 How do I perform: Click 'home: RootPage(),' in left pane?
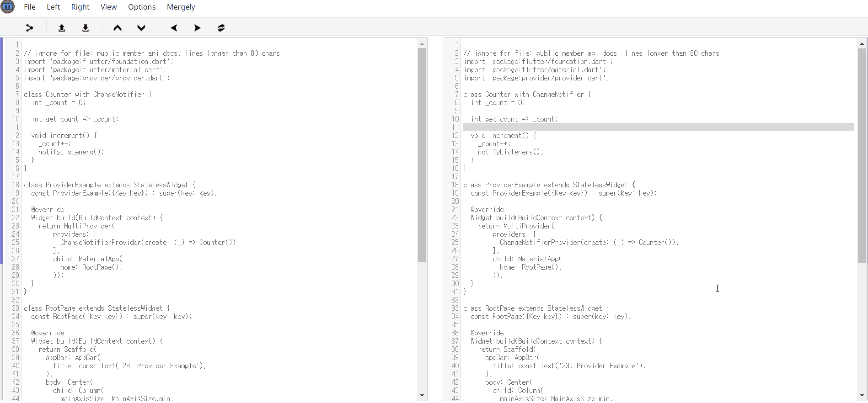(x=91, y=267)
